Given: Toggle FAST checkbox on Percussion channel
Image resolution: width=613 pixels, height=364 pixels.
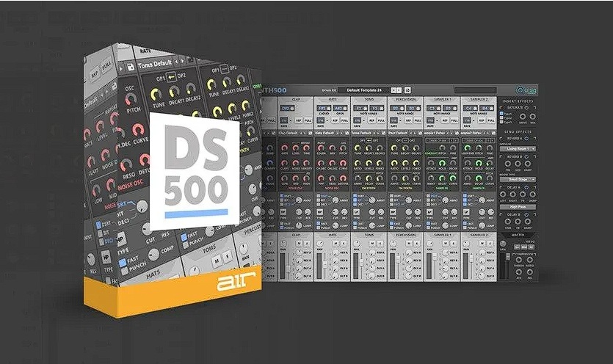Looking at the screenshot, I should point(392,223).
